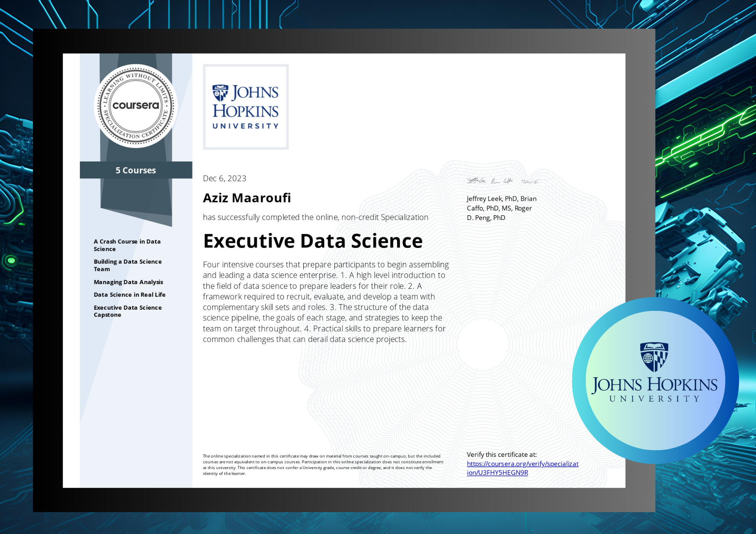The image size is (756, 534).
Task: Select 'A Crash Course in Data Science'
Action: pyautogui.click(x=127, y=245)
